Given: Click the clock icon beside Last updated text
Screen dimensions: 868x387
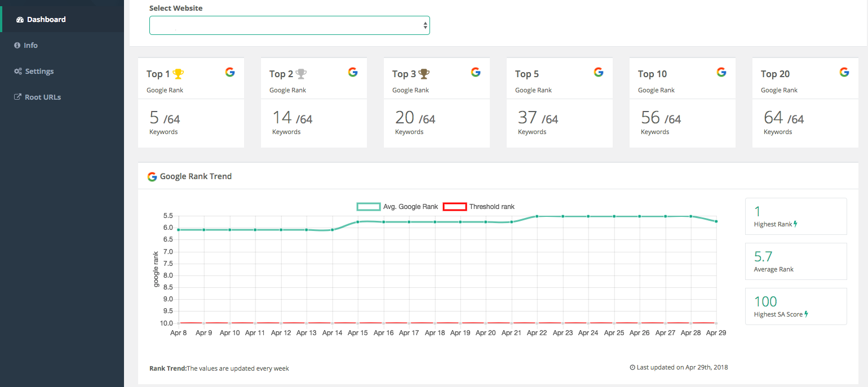Looking at the screenshot, I should 632,367.
